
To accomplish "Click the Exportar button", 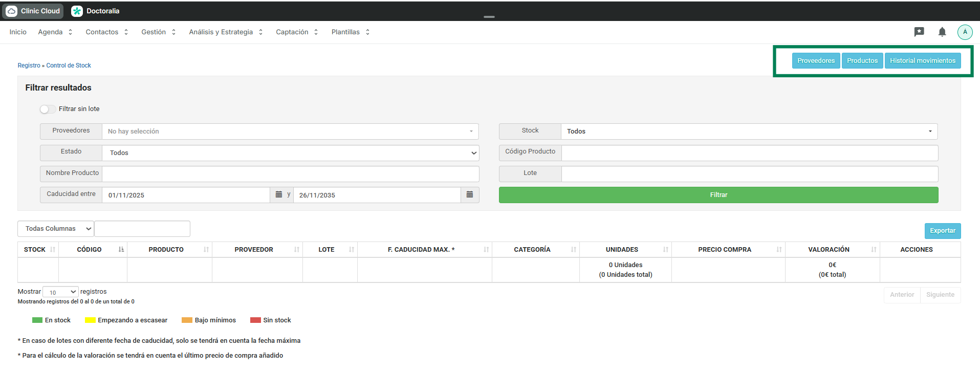I will point(942,231).
